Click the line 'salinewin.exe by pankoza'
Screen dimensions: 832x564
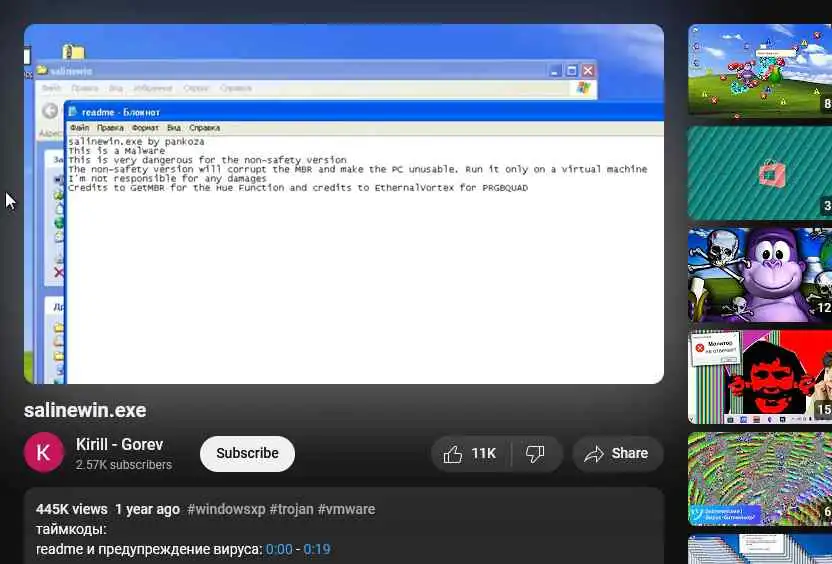[136, 142]
